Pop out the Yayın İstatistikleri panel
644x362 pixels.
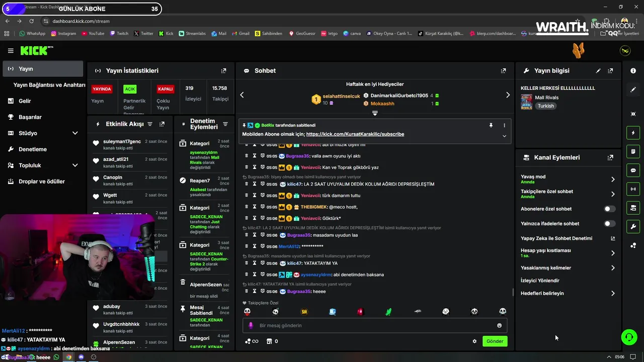coord(224,71)
